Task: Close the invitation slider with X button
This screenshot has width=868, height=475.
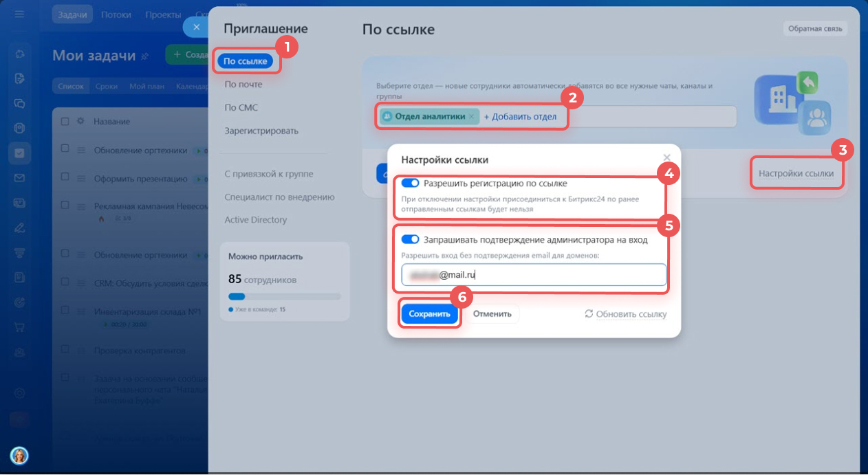Action: click(x=196, y=27)
